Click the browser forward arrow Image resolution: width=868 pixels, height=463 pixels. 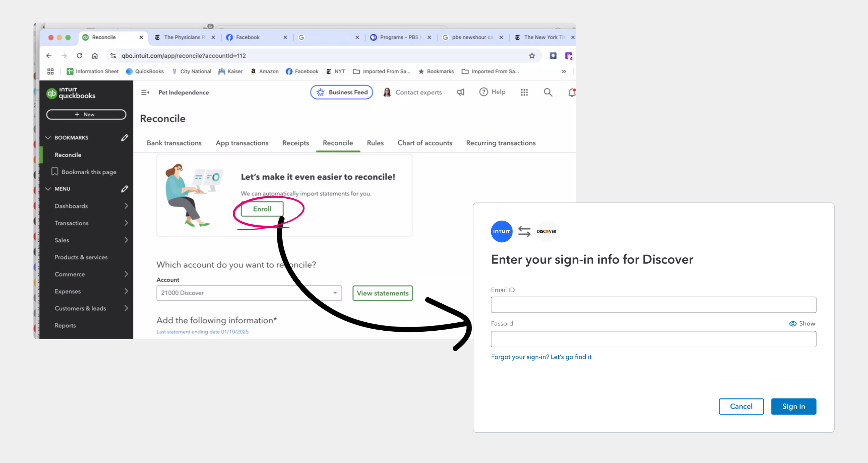pos(64,56)
